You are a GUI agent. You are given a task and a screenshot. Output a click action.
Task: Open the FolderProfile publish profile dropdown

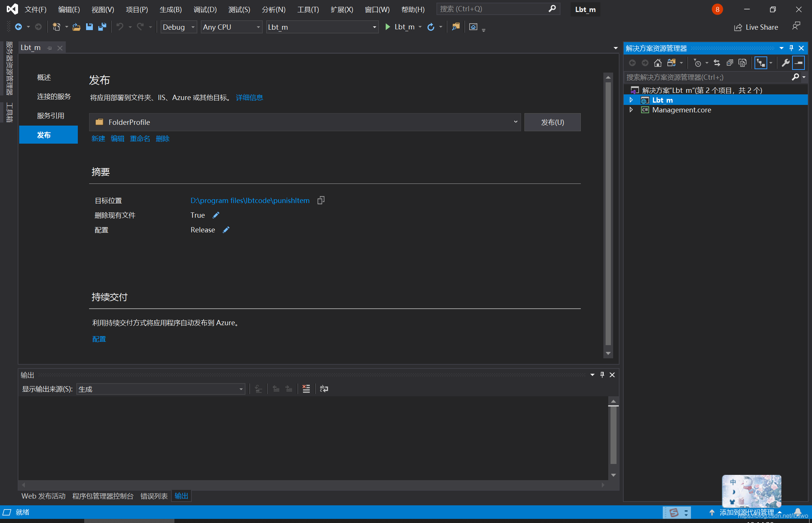coord(305,122)
